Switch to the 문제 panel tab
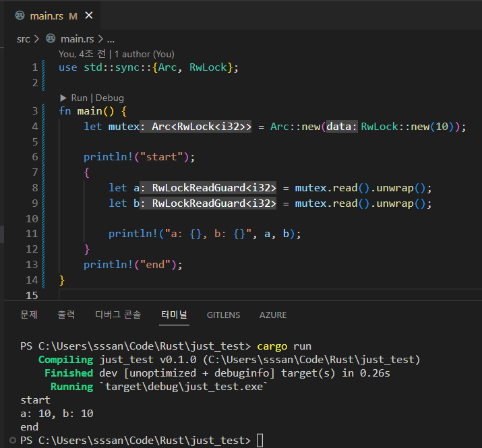 tap(29, 315)
